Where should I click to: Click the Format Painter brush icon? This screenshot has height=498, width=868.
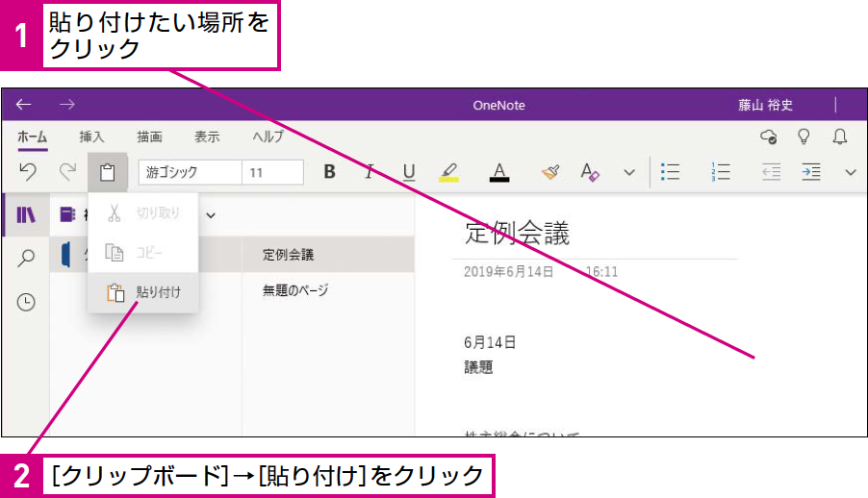[x=549, y=172]
